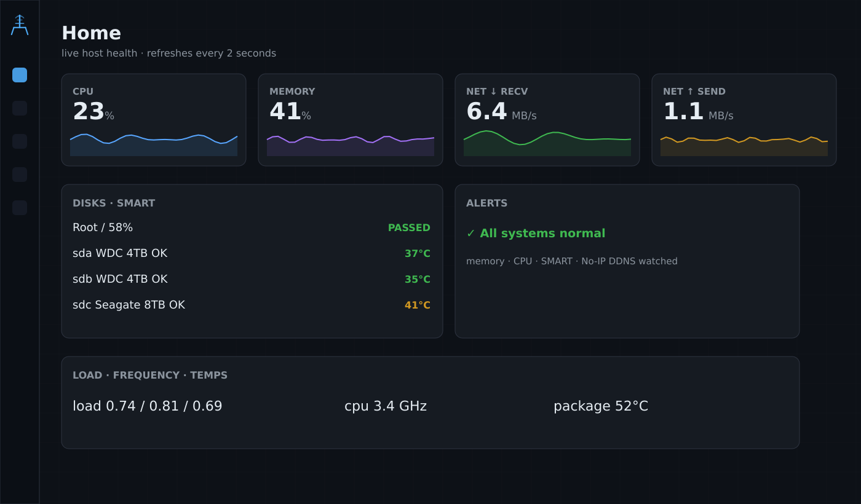Click the 1.1 MB/s send value
Viewport: 861px width, 504px height.
(698, 112)
